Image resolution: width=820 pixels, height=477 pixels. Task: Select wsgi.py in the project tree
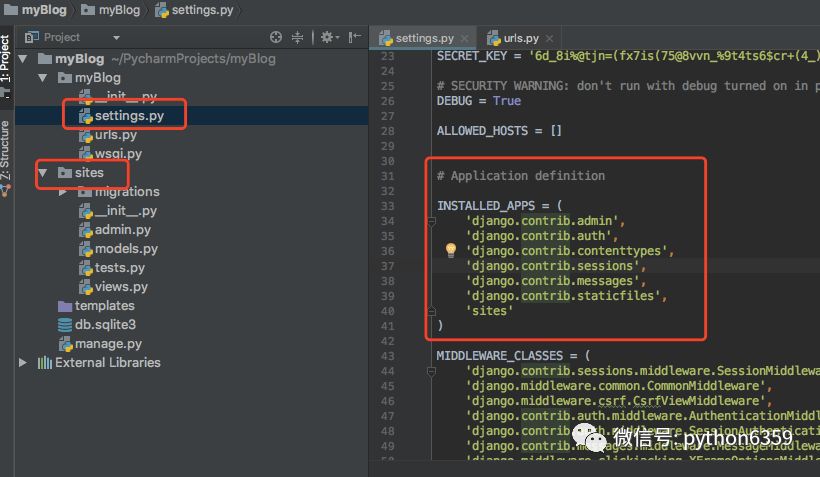118,153
